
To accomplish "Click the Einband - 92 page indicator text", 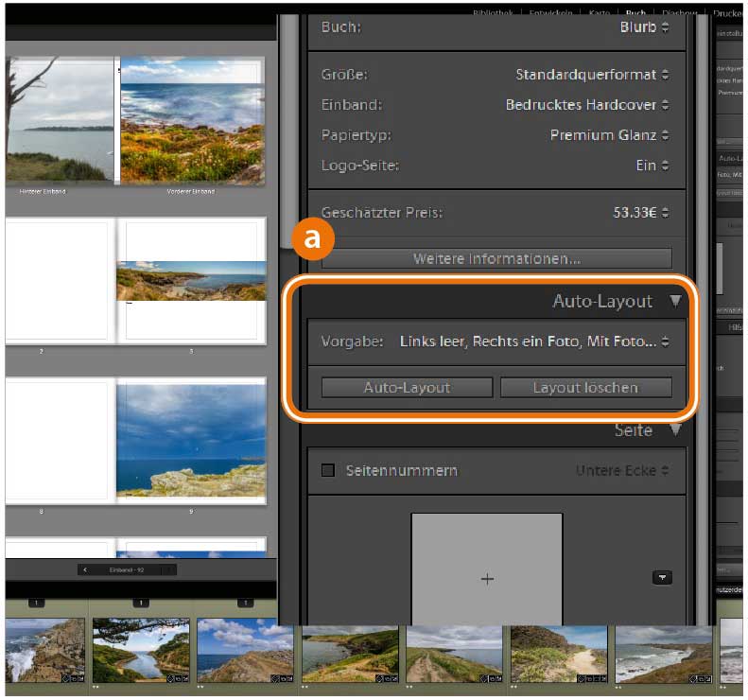I will point(127,570).
